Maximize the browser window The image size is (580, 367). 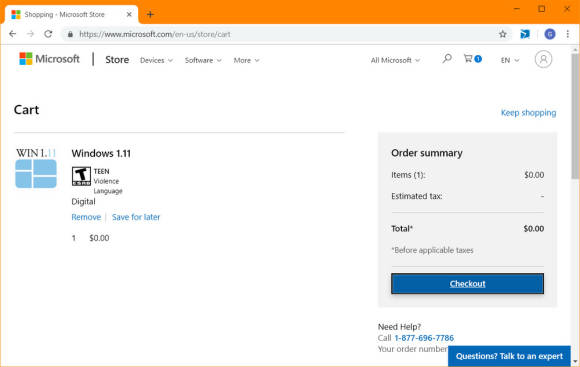[x=542, y=9]
